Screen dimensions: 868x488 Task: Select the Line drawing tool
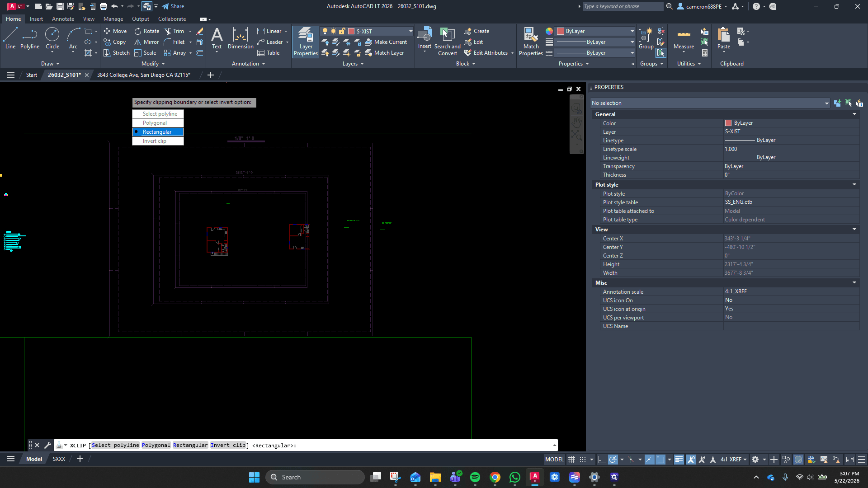10,38
